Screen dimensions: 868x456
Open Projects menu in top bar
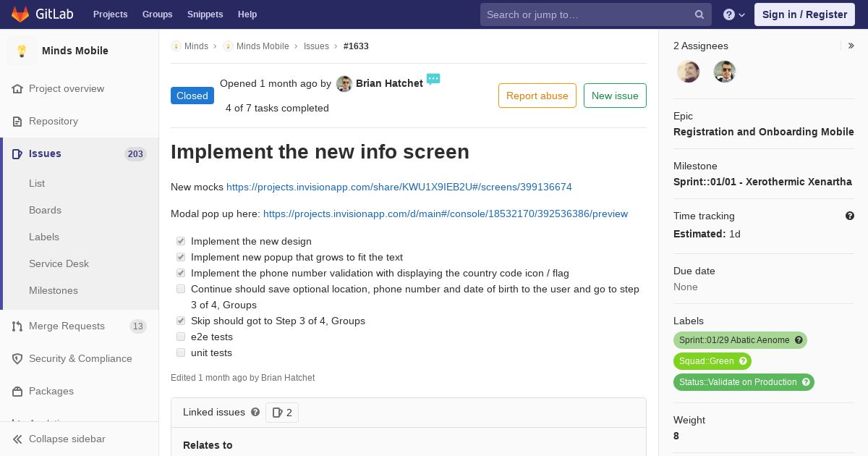[110, 14]
